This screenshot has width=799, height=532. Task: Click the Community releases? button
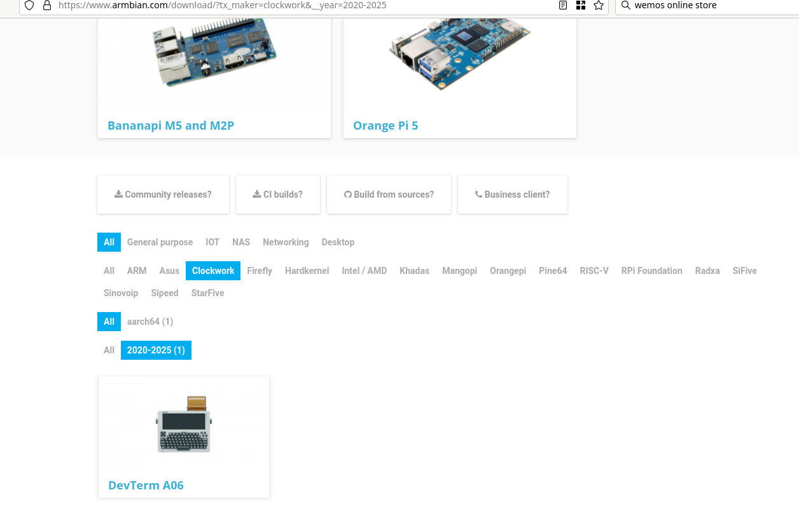(x=163, y=194)
